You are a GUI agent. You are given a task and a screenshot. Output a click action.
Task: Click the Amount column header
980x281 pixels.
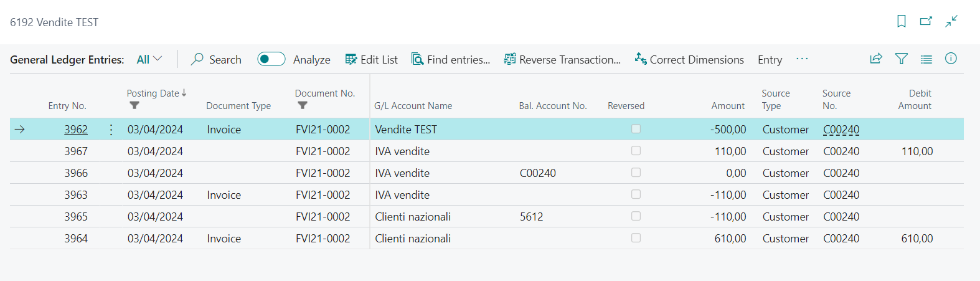[x=728, y=106]
